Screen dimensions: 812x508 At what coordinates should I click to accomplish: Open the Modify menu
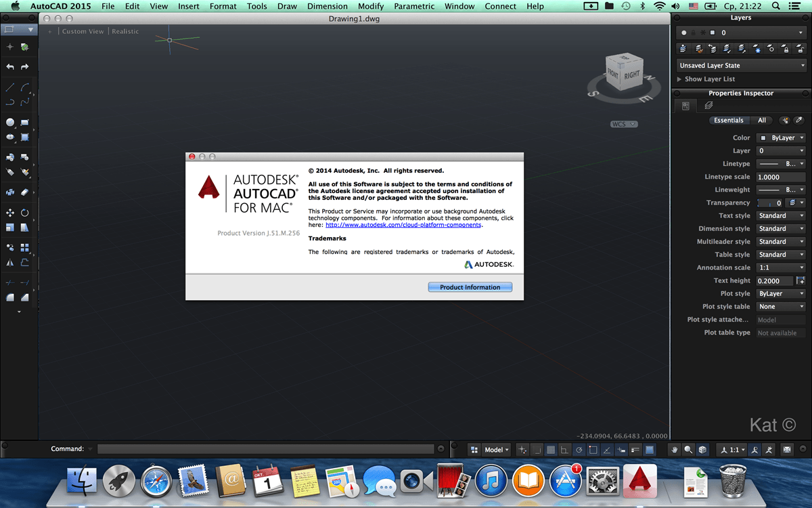point(371,6)
